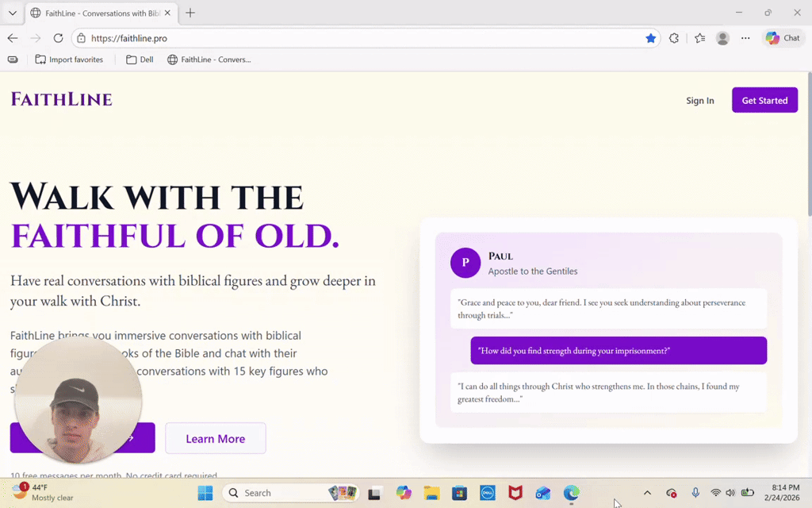Open Outlook from the taskbar
Image resolution: width=812 pixels, height=508 pixels.
click(x=543, y=493)
